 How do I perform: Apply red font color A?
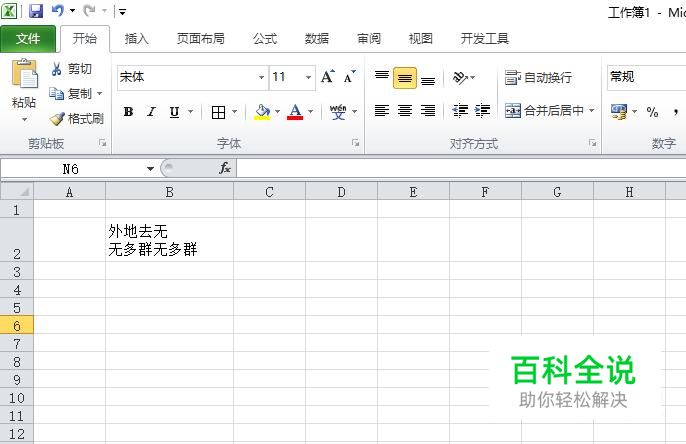295,112
